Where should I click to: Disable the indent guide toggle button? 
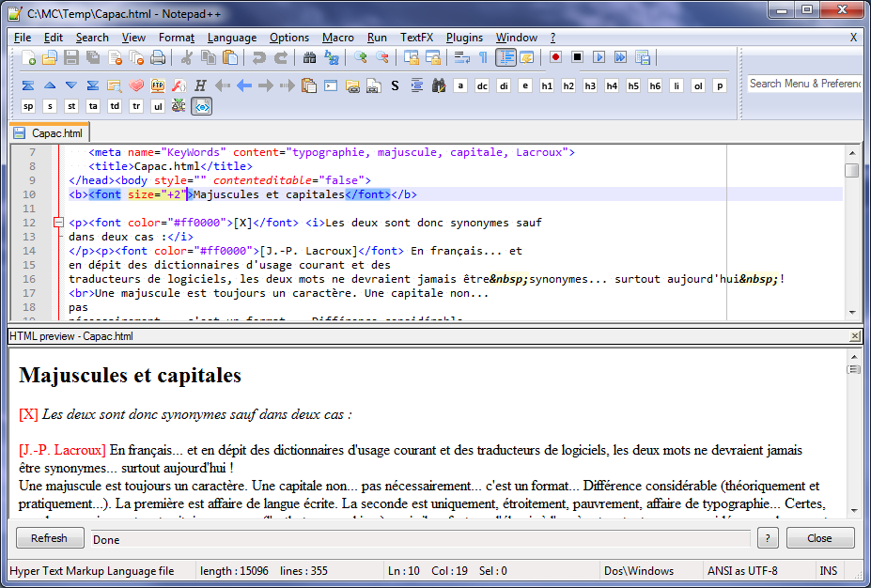[x=505, y=58]
